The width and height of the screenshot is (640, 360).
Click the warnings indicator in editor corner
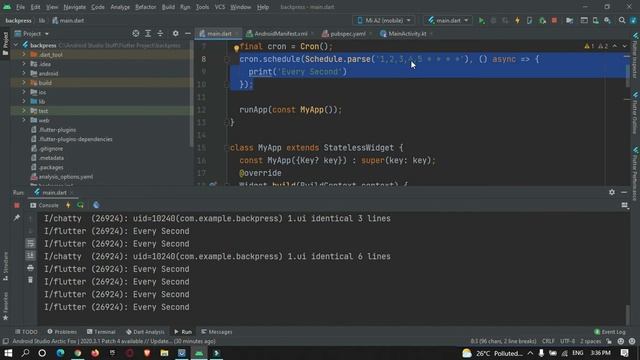(x=597, y=47)
